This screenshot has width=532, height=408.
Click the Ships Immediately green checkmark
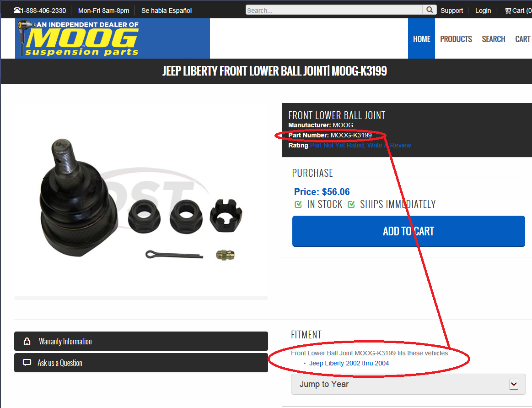coord(351,204)
